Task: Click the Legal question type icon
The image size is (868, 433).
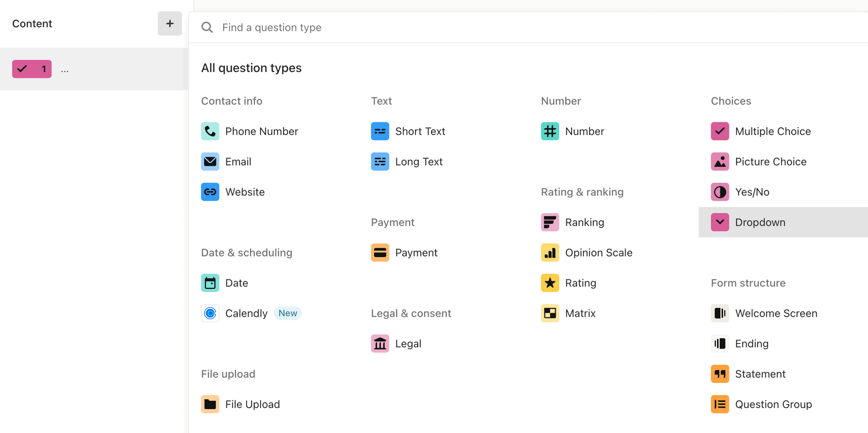Action: pyautogui.click(x=380, y=343)
